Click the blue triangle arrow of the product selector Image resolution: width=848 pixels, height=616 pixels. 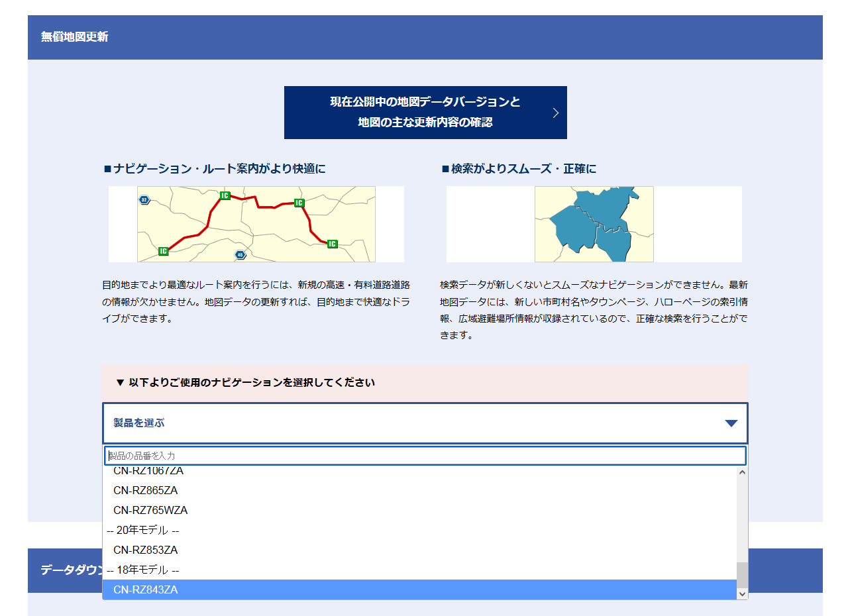coord(731,423)
